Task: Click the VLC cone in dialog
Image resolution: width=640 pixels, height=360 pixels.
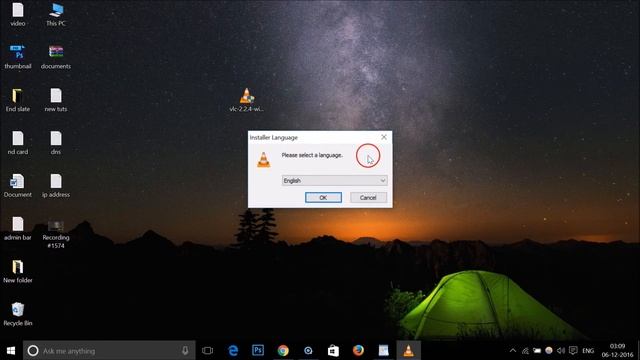Action: coord(264,160)
